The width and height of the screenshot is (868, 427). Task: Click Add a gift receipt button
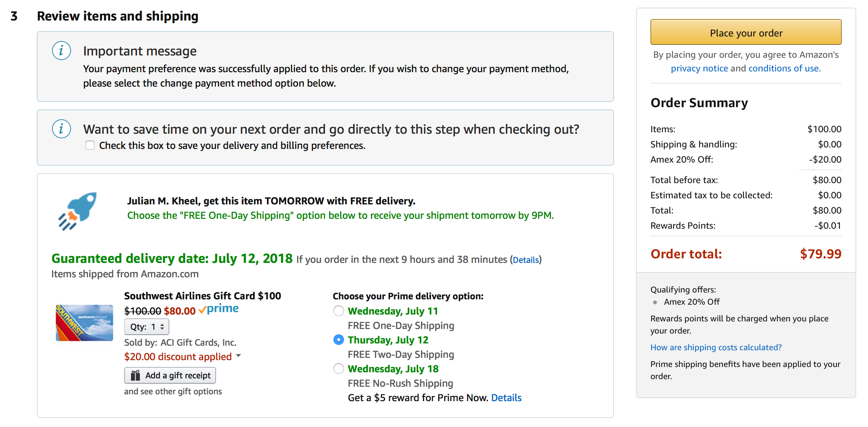coord(170,376)
